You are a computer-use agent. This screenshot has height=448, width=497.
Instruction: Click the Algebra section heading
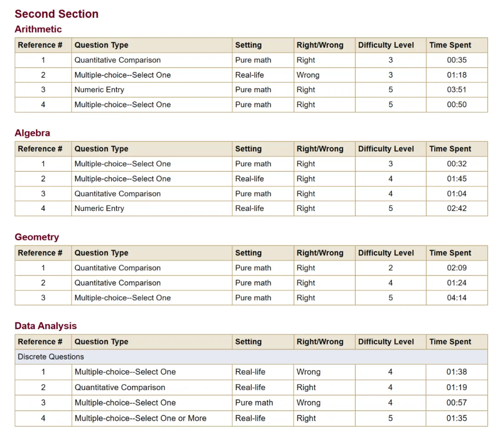(x=32, y=133)
